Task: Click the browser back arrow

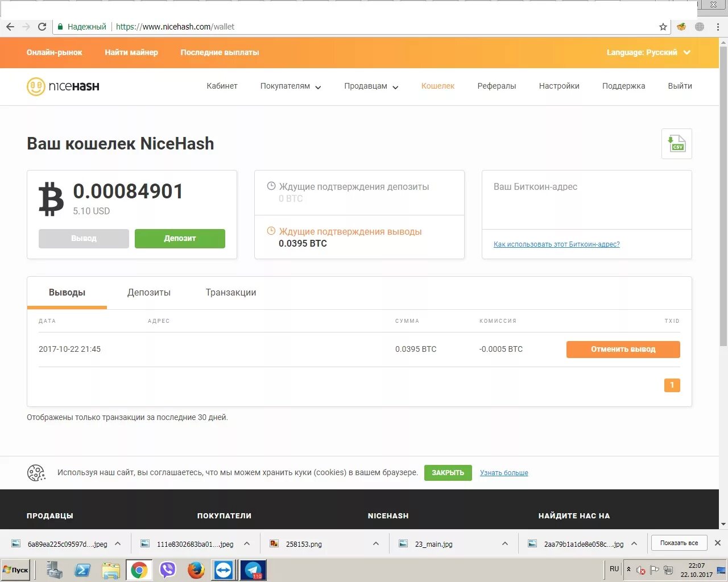Action: pyautogui.click(x=10, y=27)
